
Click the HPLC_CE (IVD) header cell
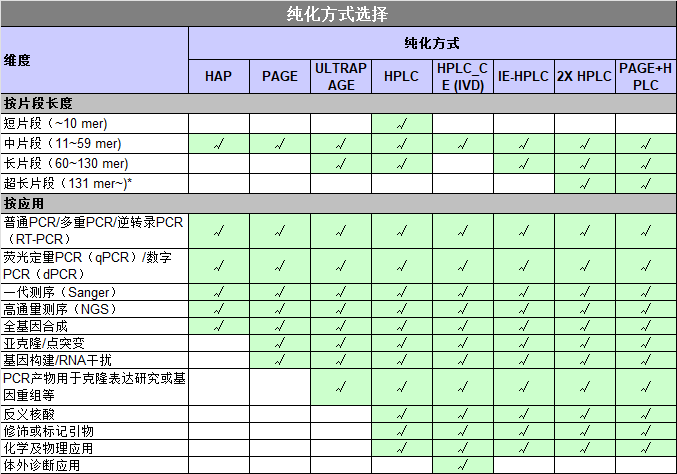[462, 76]
